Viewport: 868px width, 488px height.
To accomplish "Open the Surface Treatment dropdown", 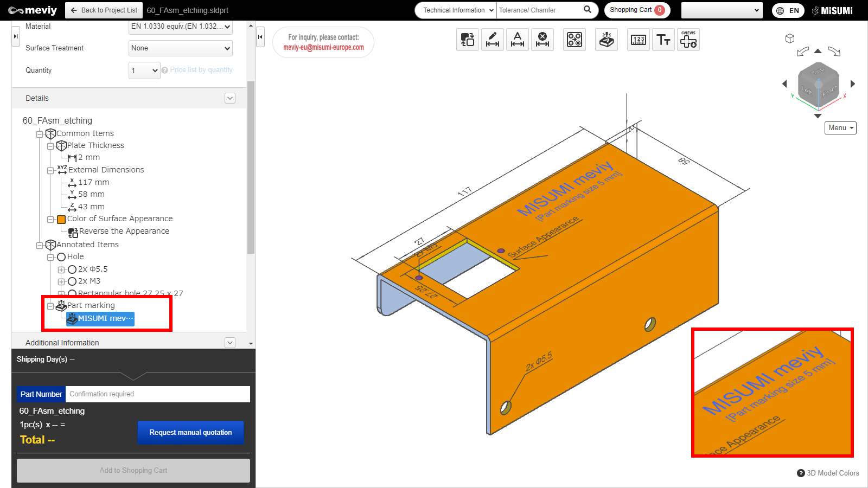I will [181, 48].
